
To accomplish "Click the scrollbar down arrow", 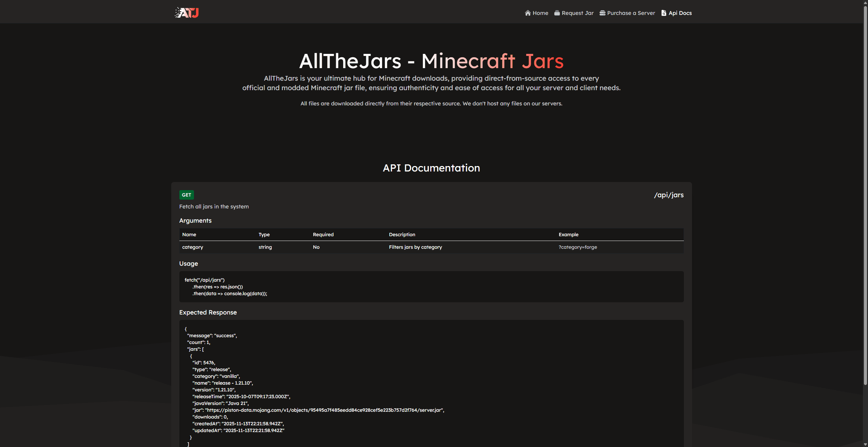I will [x=865, y=444].
